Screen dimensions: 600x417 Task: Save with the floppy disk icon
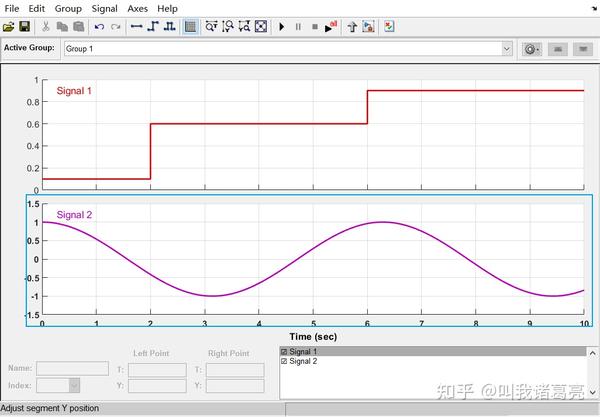[x=24, y=26]
